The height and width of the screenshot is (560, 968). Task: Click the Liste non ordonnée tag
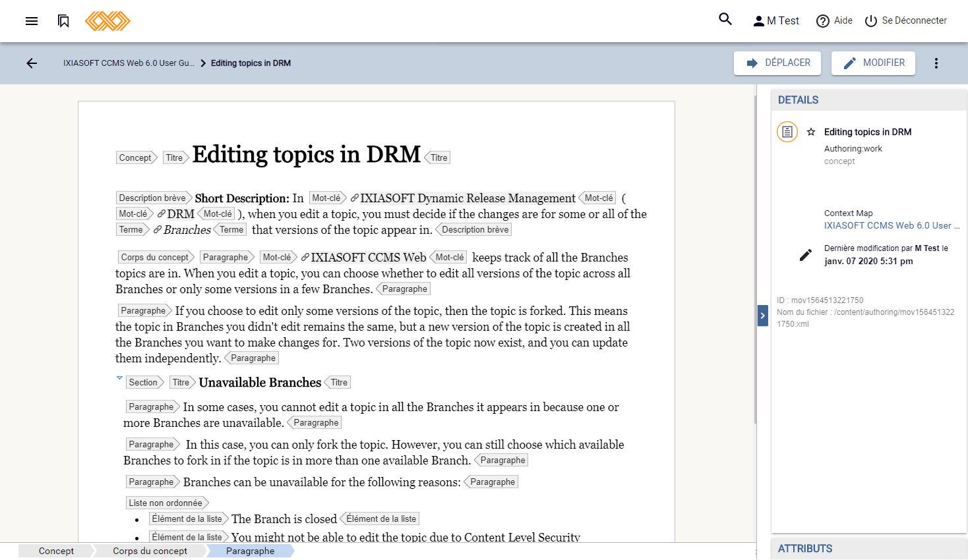(x=167, y=503)
